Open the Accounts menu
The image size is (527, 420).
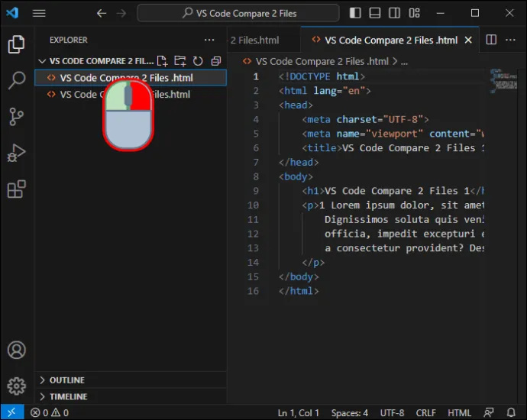coord(16,350)
